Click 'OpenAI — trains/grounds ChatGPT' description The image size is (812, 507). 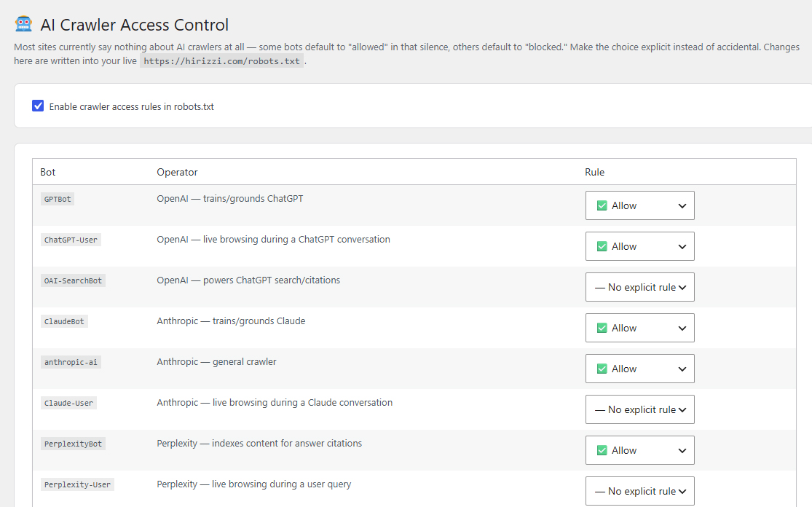pyautogui.click(x=230, y=198)
